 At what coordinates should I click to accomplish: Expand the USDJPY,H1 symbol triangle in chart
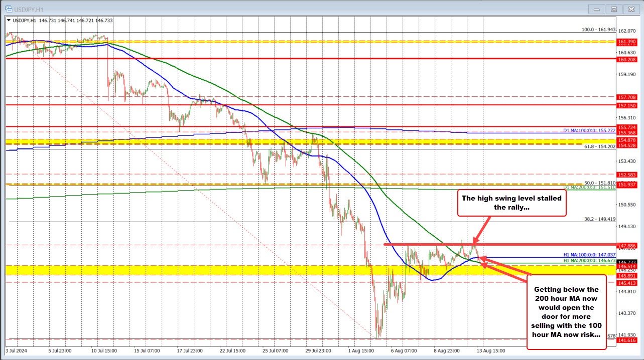(x=9, y=21)
